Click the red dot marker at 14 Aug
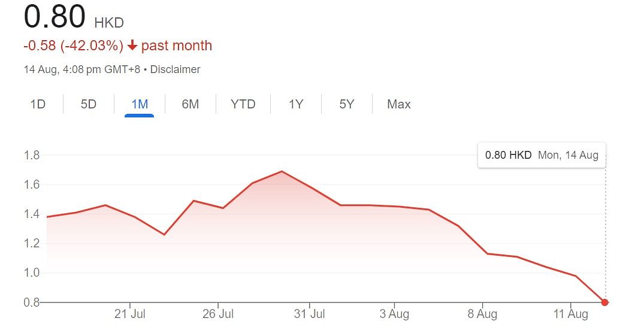Viewport: 644px width, 327px height. pos(604,302)
